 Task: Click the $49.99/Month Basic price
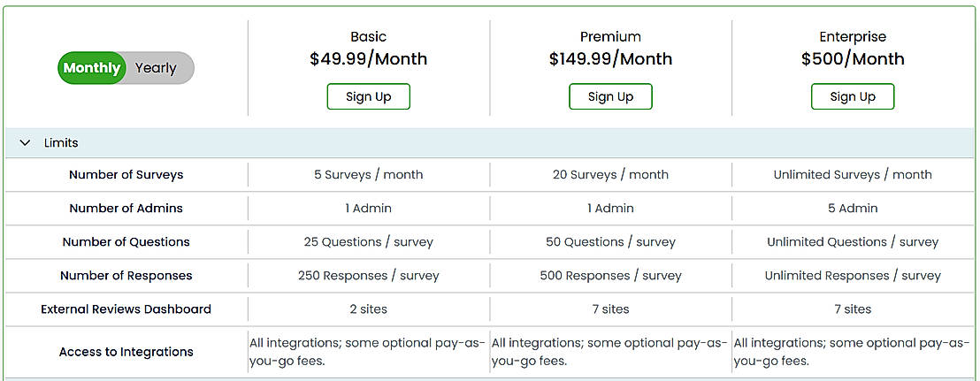(368, 59)
